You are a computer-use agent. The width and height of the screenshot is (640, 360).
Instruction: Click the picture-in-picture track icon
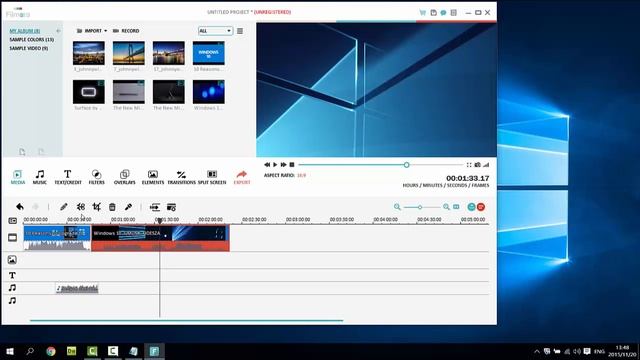tap(12, 260)
